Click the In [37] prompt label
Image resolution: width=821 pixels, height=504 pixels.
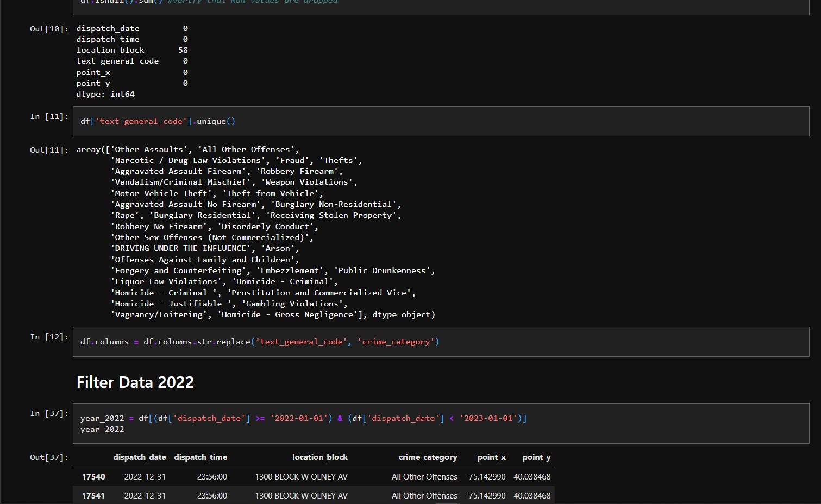click(49, 413)
